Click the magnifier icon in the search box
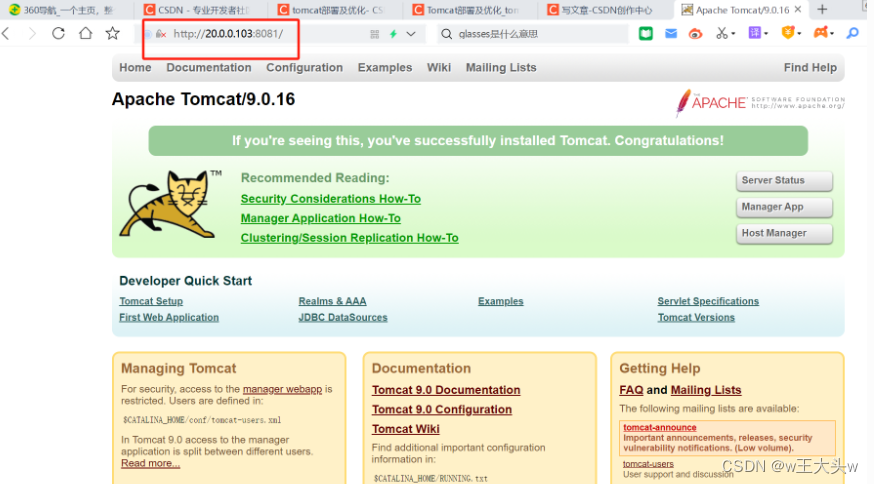This screenshot has height=484, width=874. coord(446,34)
